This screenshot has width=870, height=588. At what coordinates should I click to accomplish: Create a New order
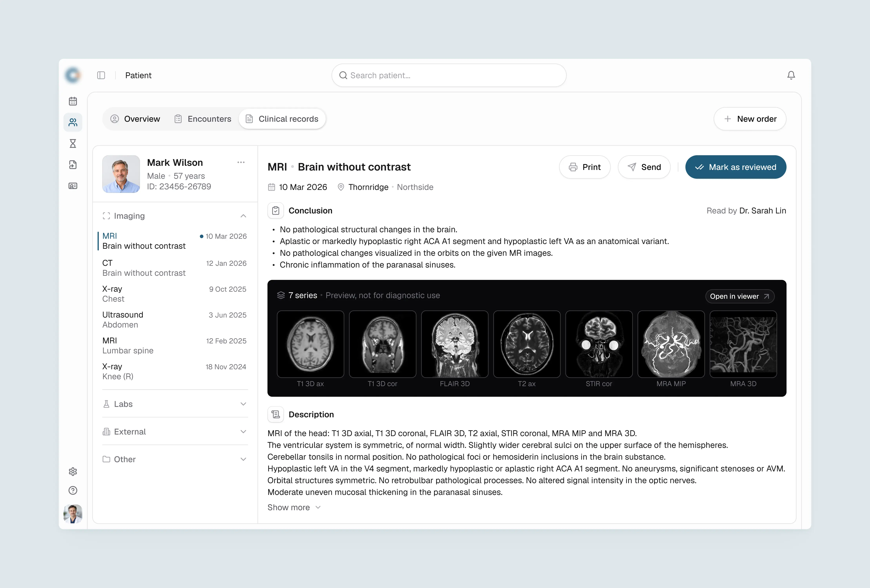click(x=750, y=119)
